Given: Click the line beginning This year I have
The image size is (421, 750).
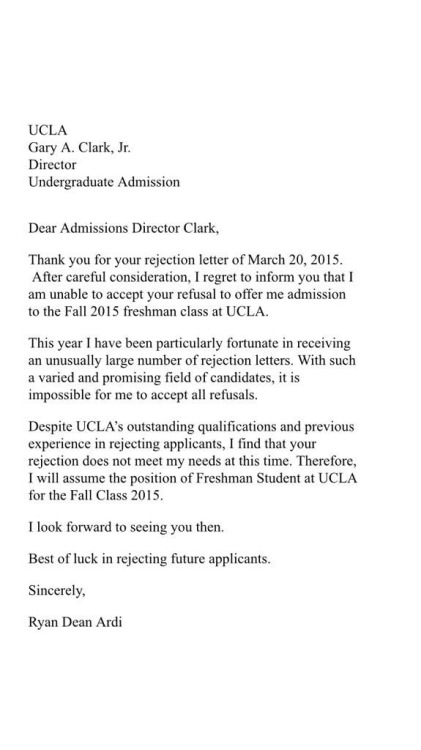Looking at the screenshot, I should click(189, 343).
